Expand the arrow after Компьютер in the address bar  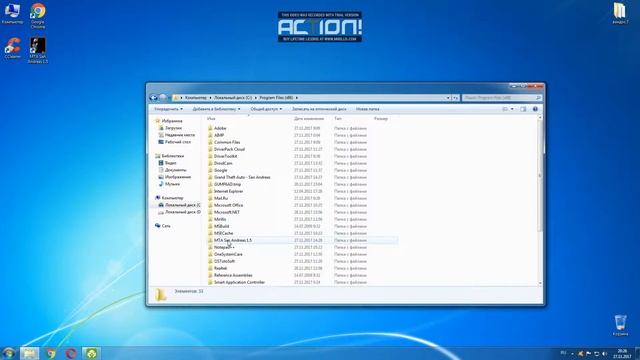coord(211,98)
